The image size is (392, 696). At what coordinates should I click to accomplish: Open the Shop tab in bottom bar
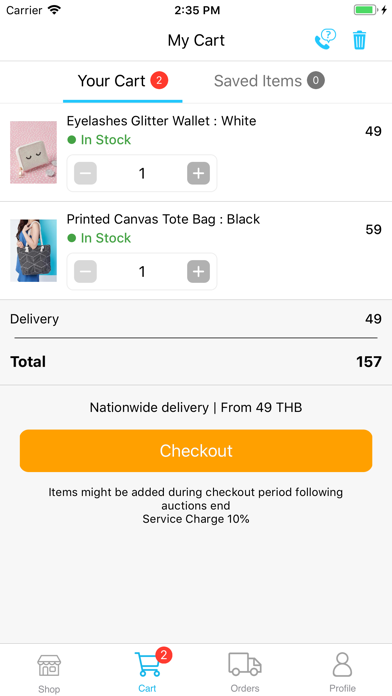[49, 672]
